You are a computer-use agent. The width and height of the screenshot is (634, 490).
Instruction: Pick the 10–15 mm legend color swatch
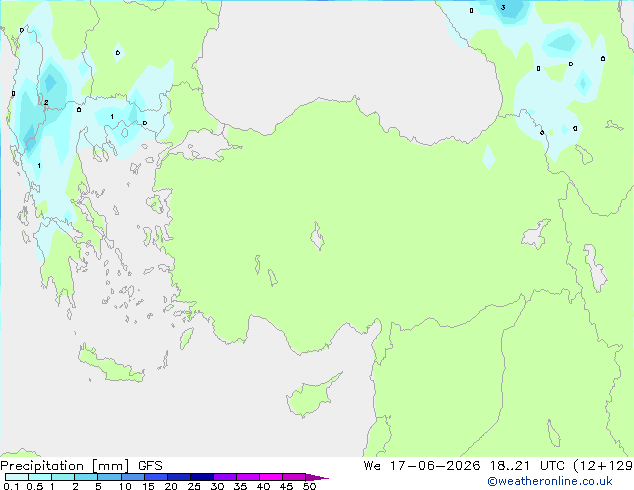pyautogui.click(x=132, y=477)
